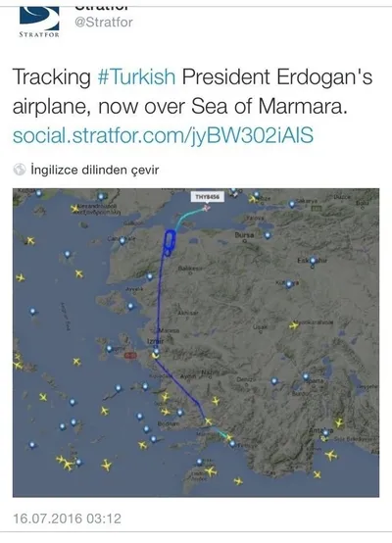Select the yellow plane near Alexandroupoli
392x543 pixels.
[x=74, y=209]
